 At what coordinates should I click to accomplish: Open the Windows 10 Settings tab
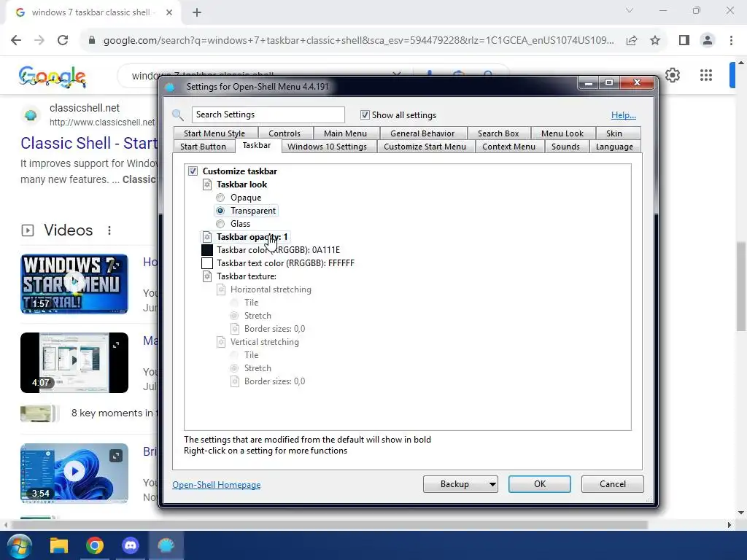click(327, 147)
